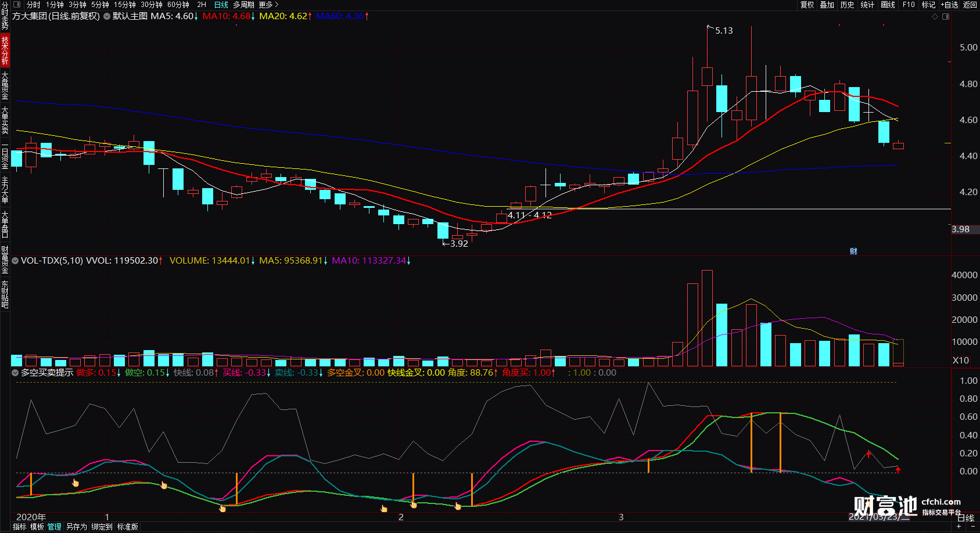This screenshot has height=533, width=980.
Task: Click the 标记 mark button
Action: coord(928,5)
